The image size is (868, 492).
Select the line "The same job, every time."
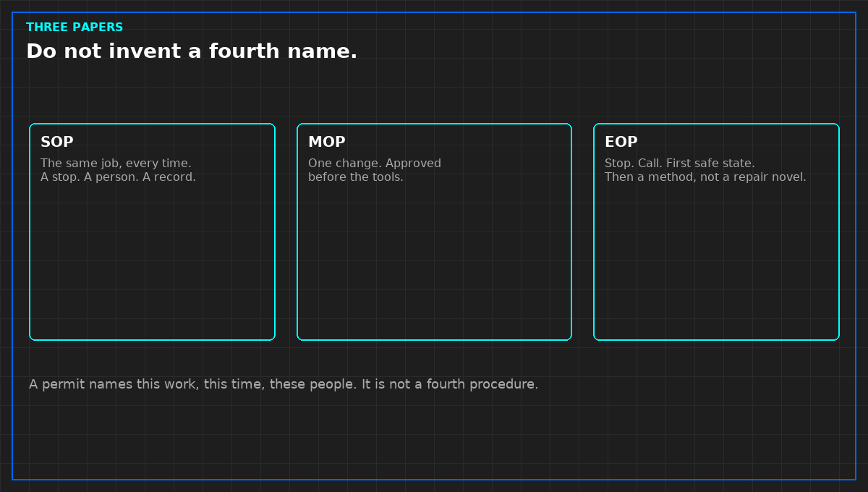pyautogui.click(x=116, y=164)
